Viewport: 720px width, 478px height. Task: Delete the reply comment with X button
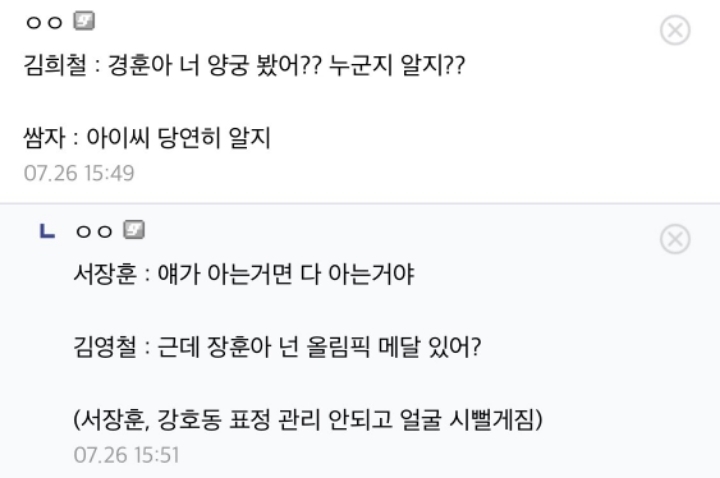pyautogui.click(x=676, y=239)
